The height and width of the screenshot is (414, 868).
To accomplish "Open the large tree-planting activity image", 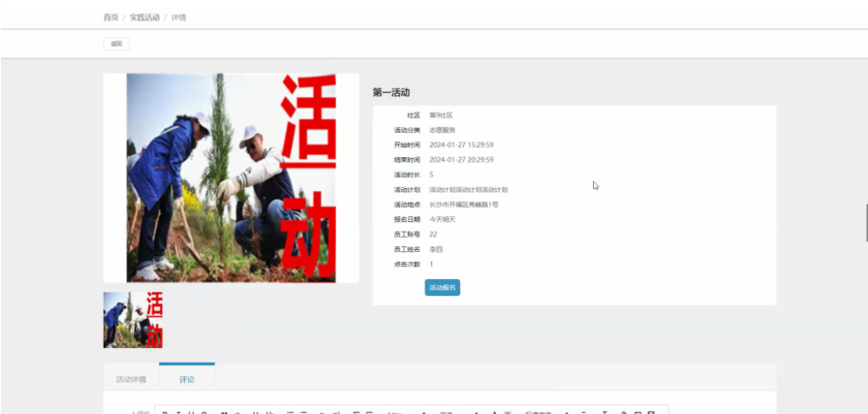I will pyautogui.click(x=232, y=177).
